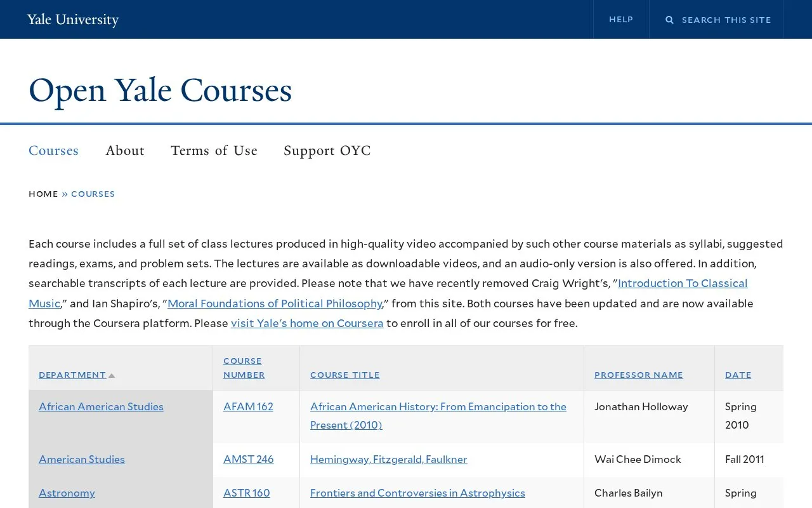Viewport: 812px width, 508px height.
Task: Click the Home breadcrumb
Action: coord(43,194)
